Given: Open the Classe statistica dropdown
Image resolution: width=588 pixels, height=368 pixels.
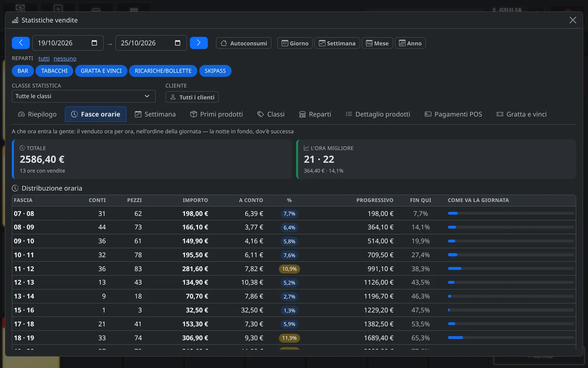Looking at the screenshot, I should [x=83, y=96].
